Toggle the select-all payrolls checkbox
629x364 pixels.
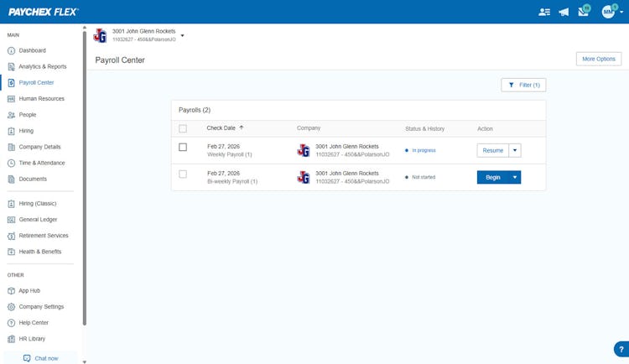[183, 128]
